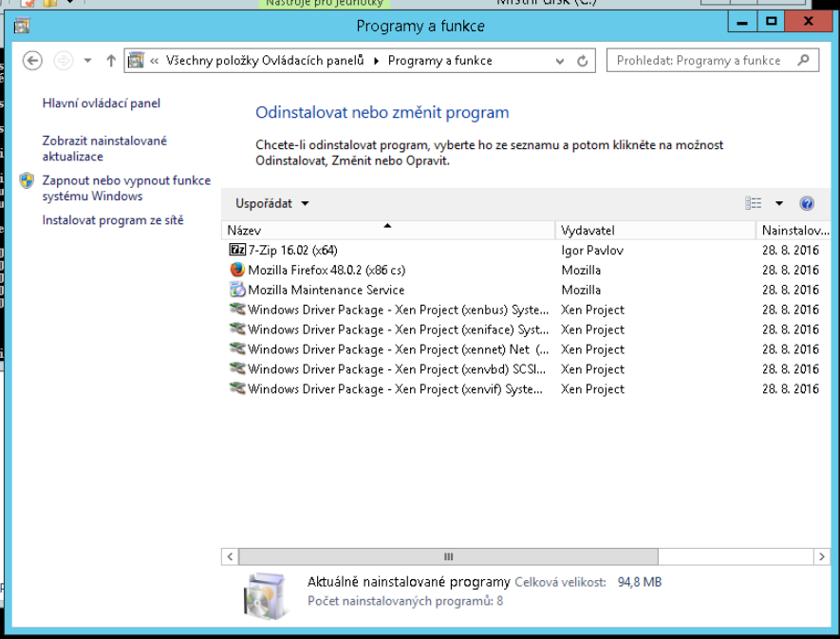
Task: Click the Mozilla Maintenance Service icon
Action: [237, 291]
